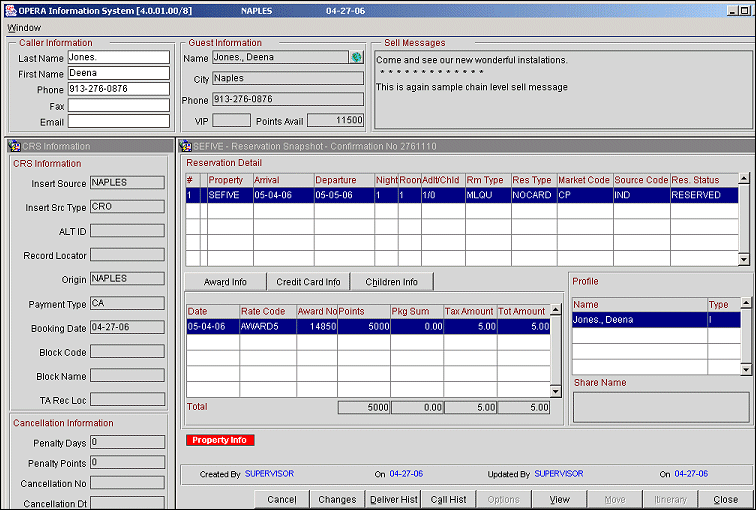
Task: Click the SEFIVE Reservation Snapshot window icon
Action: 185,146
